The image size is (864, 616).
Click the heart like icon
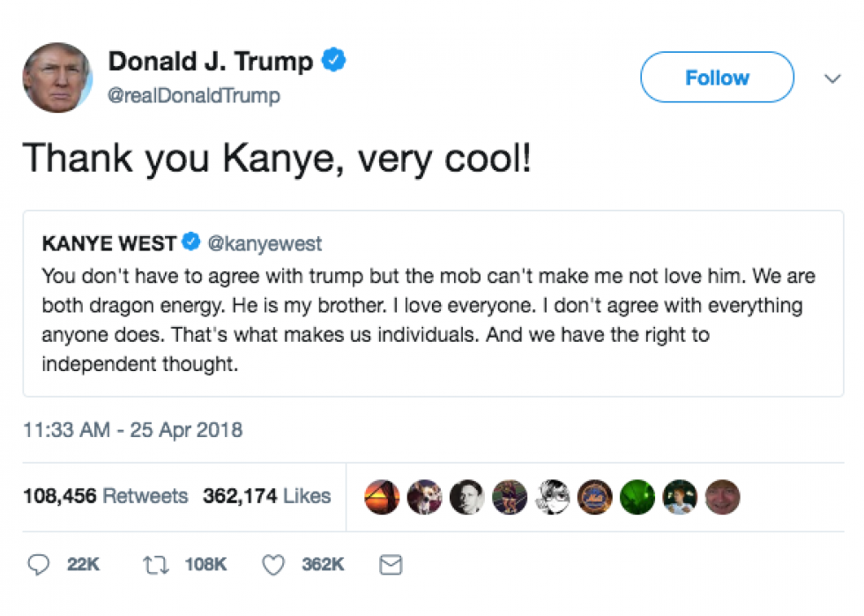tap(273, 565)
